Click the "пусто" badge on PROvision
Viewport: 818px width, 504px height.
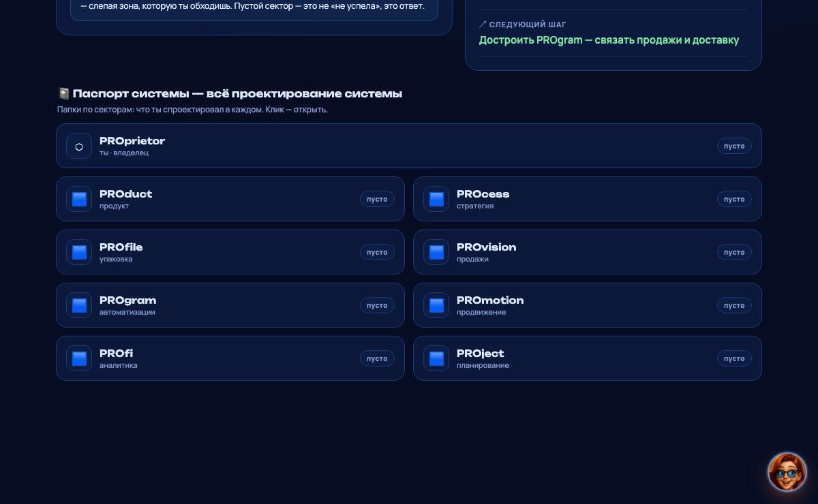tap(734, 252)
